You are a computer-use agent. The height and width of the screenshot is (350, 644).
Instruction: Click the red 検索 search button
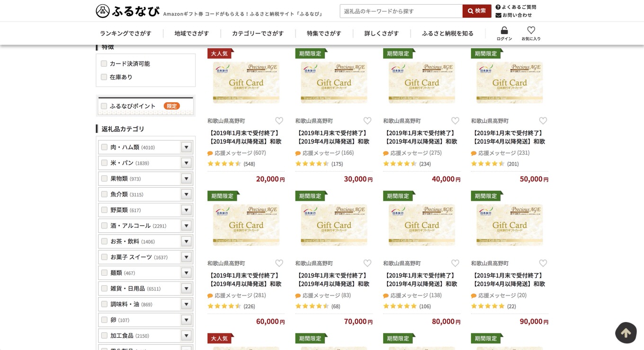click(x=477, y=11)
